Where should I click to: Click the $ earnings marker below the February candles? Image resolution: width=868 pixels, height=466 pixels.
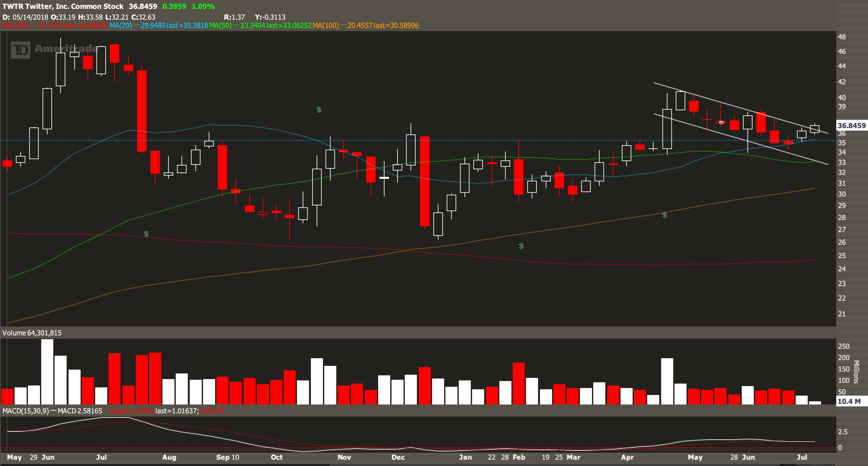[x=521, y=246]
